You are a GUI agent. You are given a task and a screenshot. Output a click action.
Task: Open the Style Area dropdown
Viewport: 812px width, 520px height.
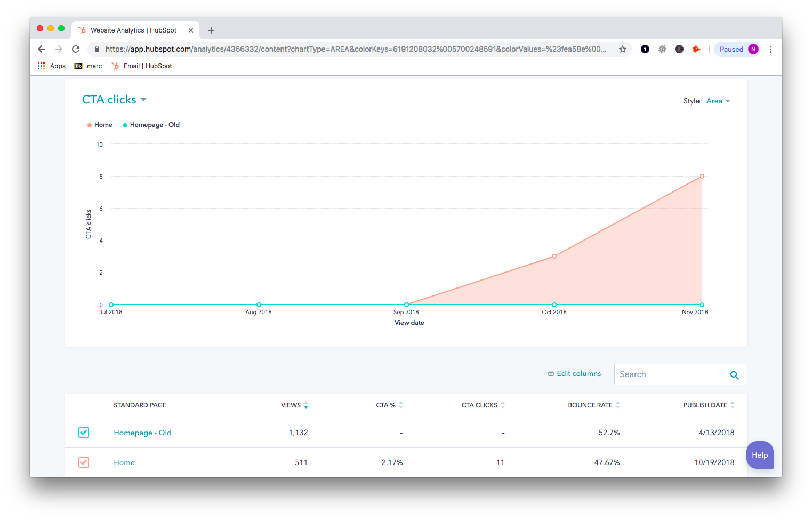pos(717,101)
